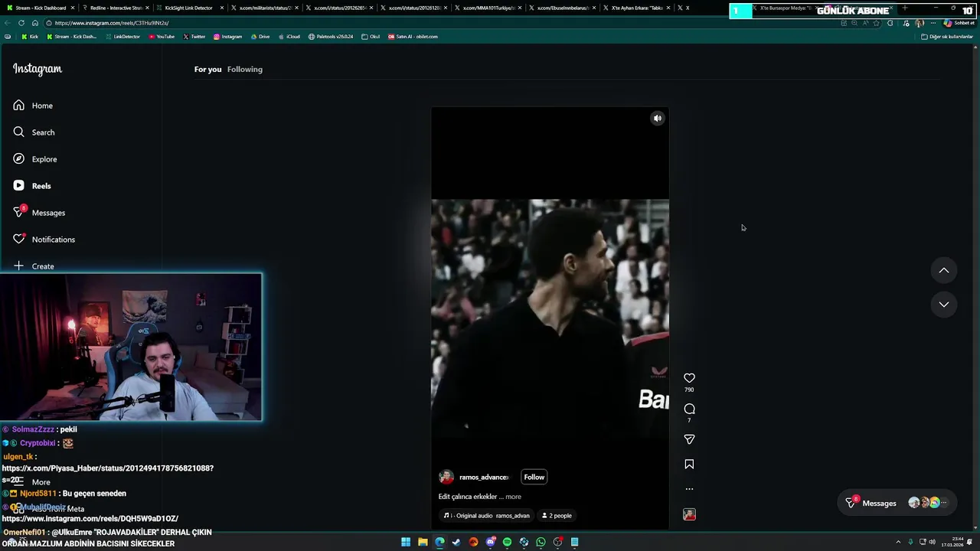Switch to Redline - Interactive tab
This screenshot has width=980, height=551.
coord(115,8)
